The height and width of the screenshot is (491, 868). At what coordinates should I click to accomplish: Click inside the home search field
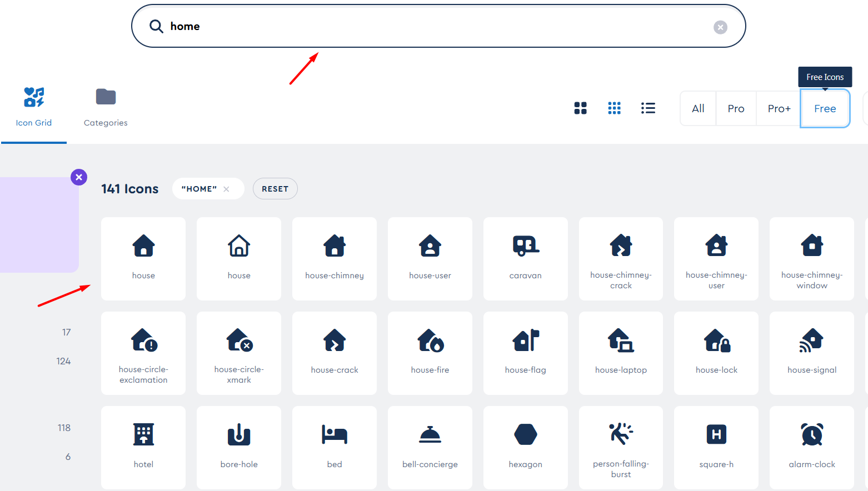coord(389,26)
